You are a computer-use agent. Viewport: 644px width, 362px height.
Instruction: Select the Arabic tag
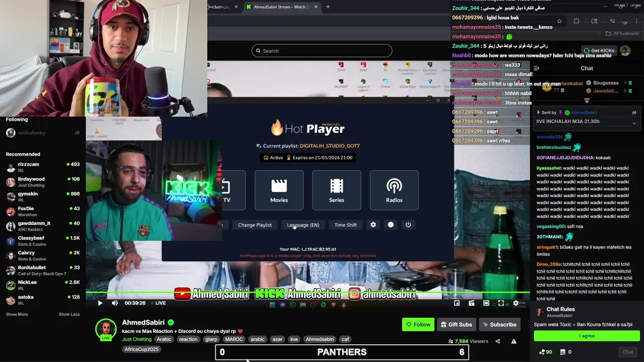point(164,339)
